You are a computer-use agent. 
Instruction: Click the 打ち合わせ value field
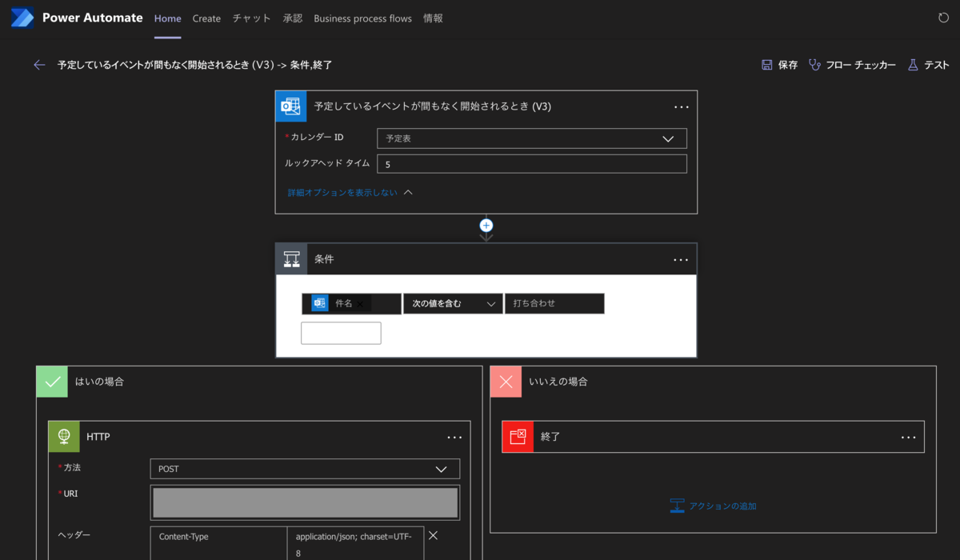point(554,304)
